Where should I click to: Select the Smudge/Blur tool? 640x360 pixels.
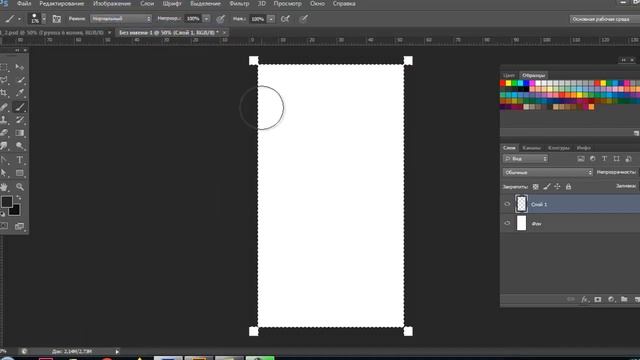pyautogui.click(x=4, y=146)
